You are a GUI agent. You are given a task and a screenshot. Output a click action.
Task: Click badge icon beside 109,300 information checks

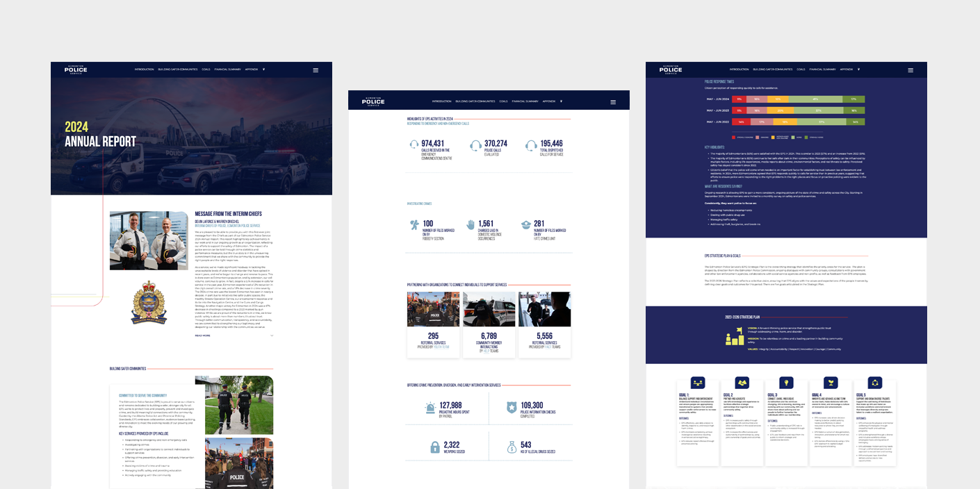tap(512, 408)
